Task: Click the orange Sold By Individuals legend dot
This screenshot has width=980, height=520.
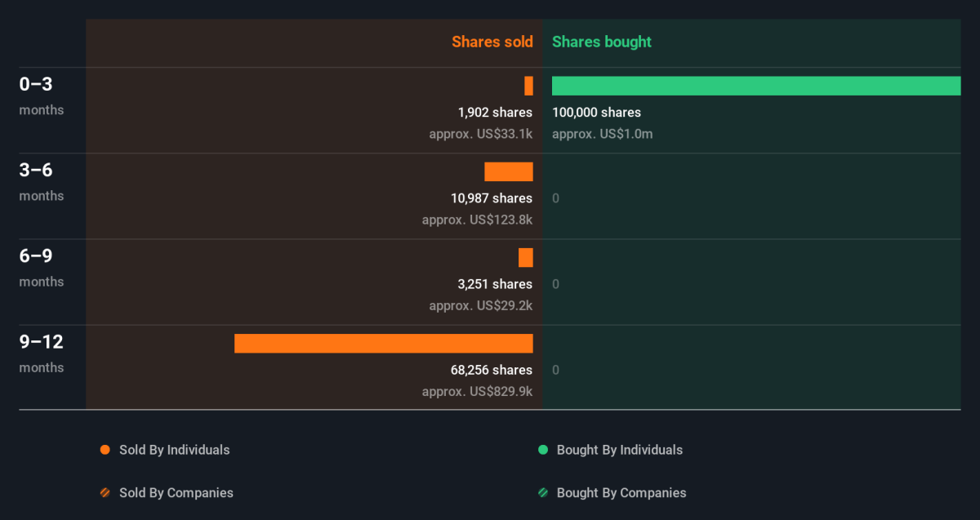Action: click(105, 450)
